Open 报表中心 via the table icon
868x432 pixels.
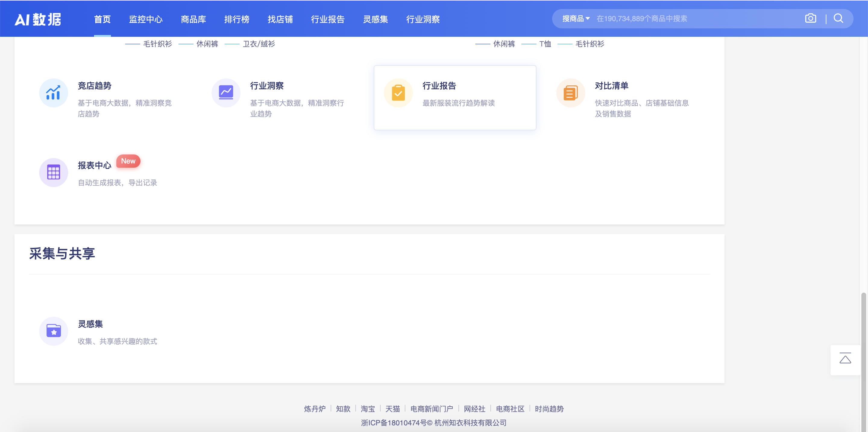[53, 172]
